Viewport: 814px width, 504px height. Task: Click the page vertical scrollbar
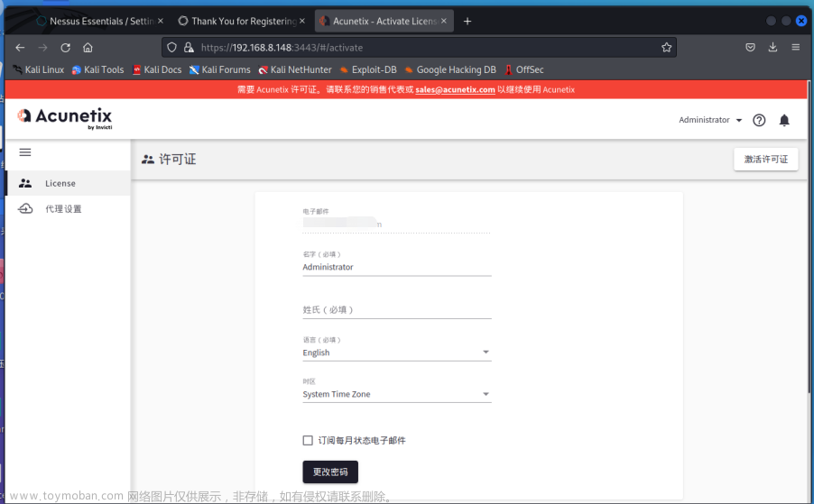(809, 236)
